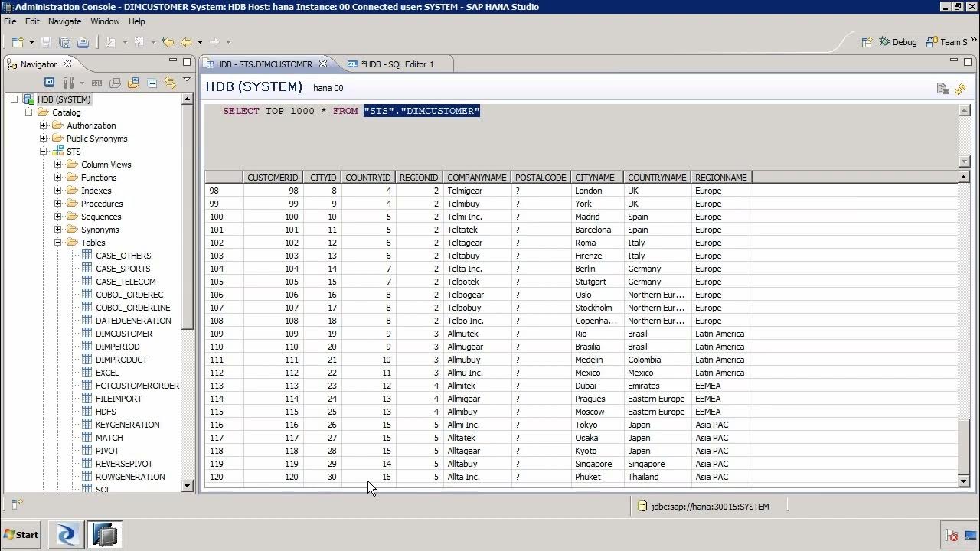980x551 pixels.
Task: Collapse the Catalog folder
Action: click(x=29, y=112)
